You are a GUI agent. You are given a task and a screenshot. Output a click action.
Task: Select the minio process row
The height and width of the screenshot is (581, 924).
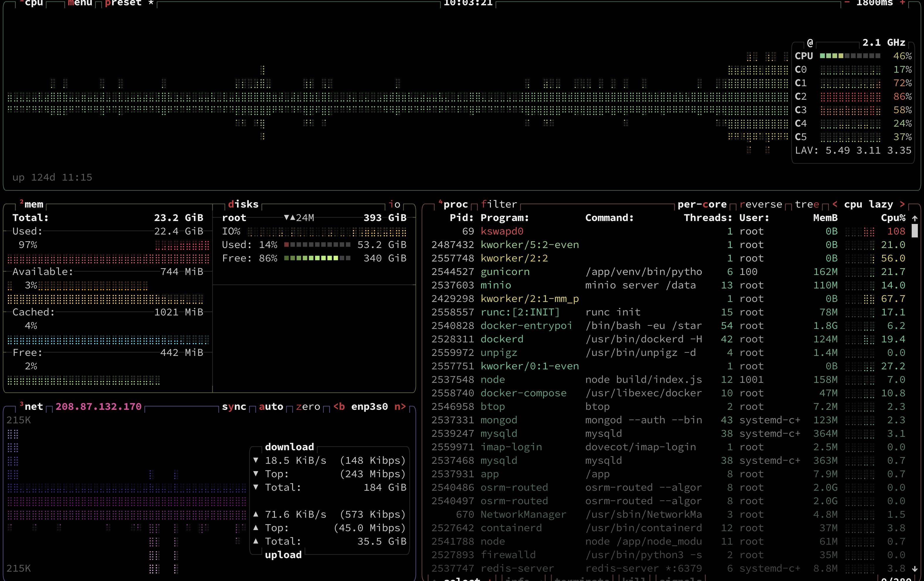668,285
